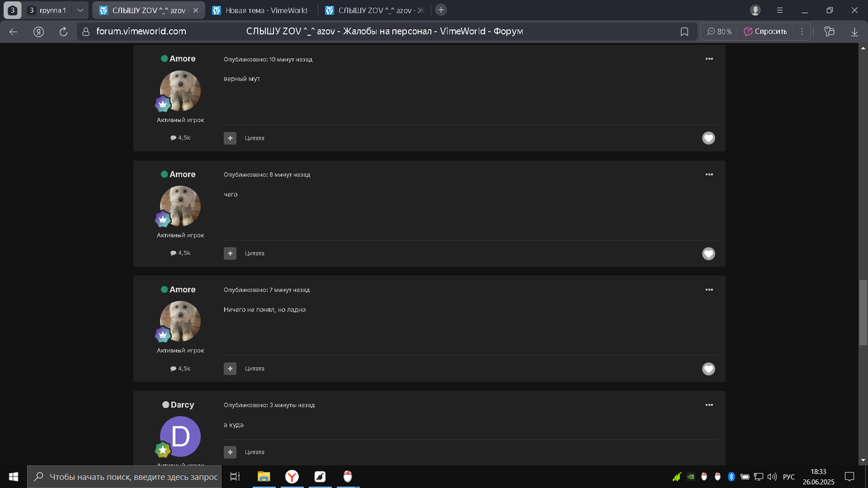Multi-quote plus on чего post
This screenshot has width=868, height=488.
click(230, 253)
